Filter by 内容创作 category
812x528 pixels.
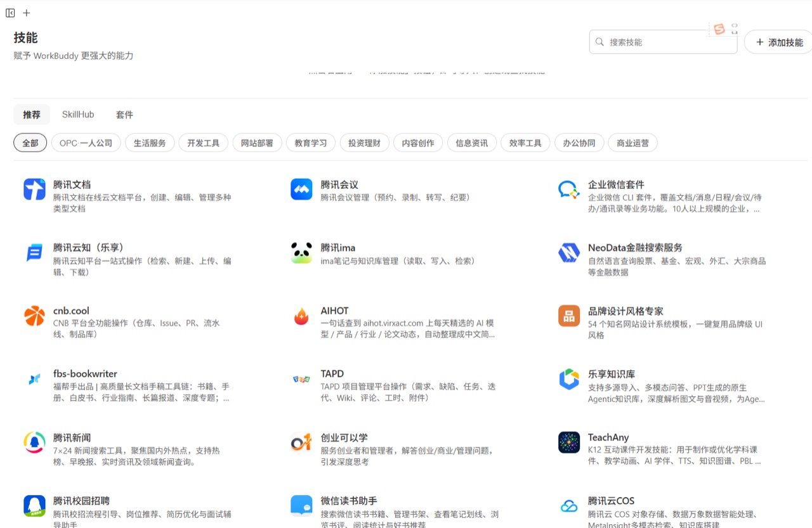[418, 143]
